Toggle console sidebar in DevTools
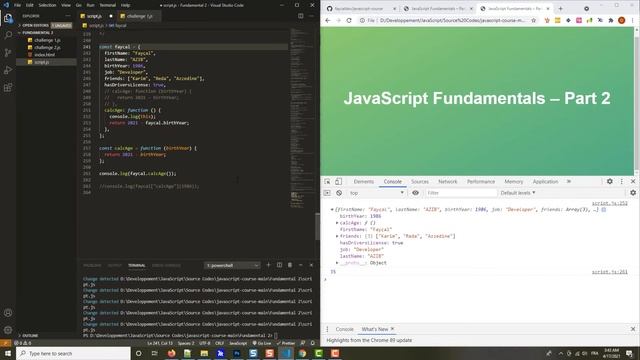This screenshot has height=360, width=640. tap(327, 193)
